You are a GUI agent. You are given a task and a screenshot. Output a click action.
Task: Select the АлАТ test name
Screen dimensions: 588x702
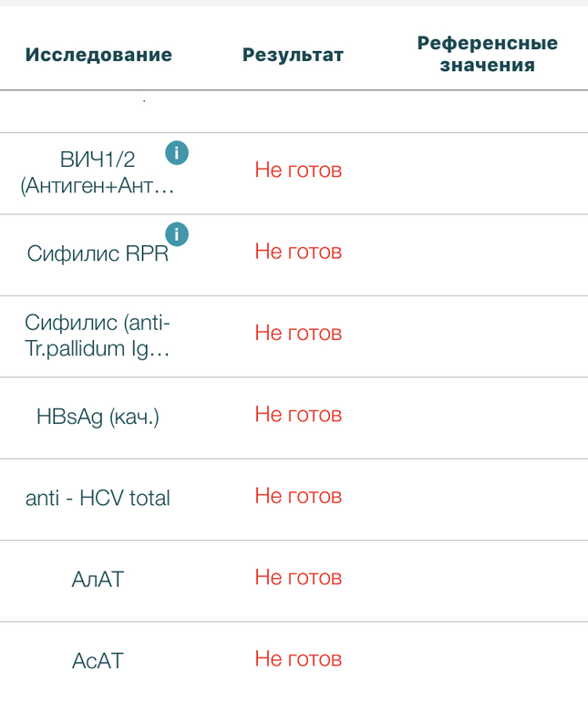tap(98, 579)
